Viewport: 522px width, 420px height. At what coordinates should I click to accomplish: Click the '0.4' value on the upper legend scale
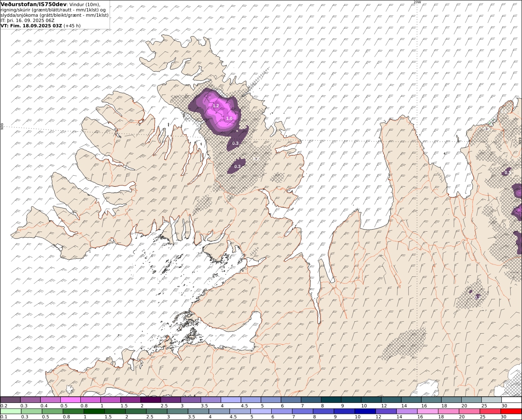click(x=44, y=406)
